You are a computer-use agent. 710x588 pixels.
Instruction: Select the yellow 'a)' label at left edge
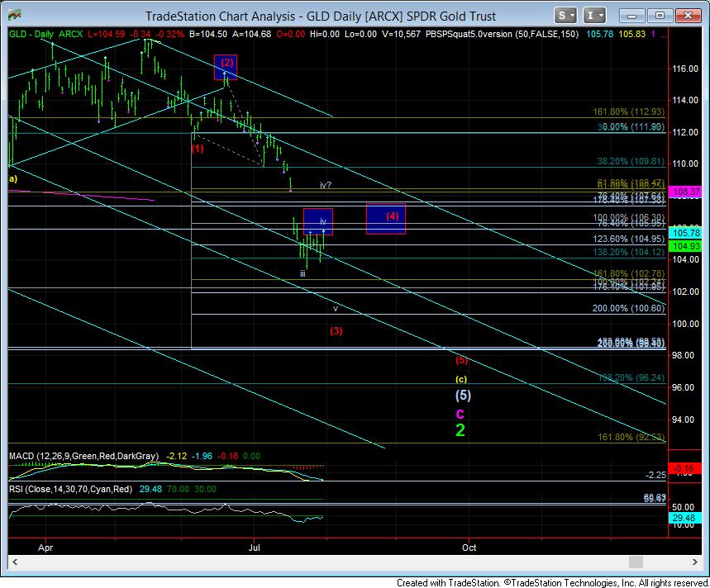tap(13, 178)
